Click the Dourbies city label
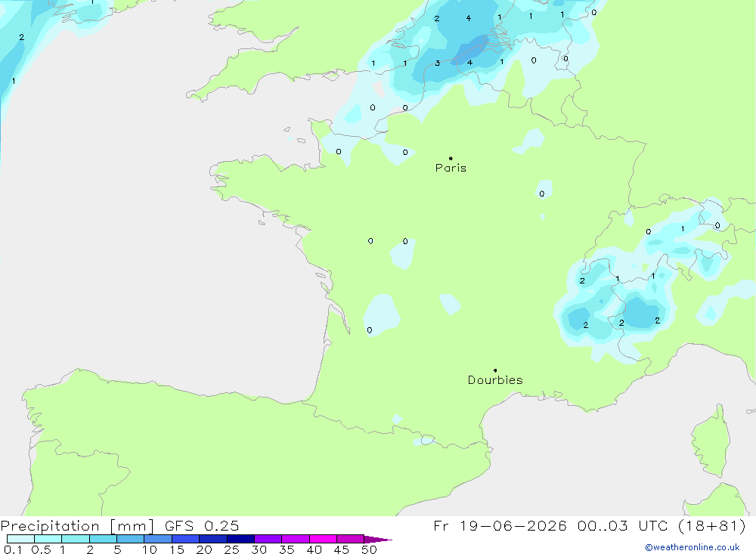The width and height of the screenshot is (756, 554). point(495,380)
